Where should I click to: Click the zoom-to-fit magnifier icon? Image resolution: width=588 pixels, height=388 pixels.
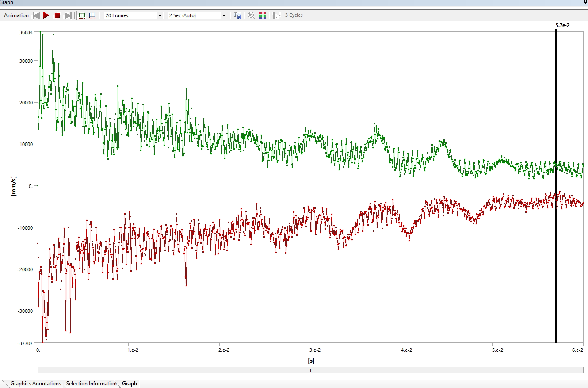click(x=252, y=15)
